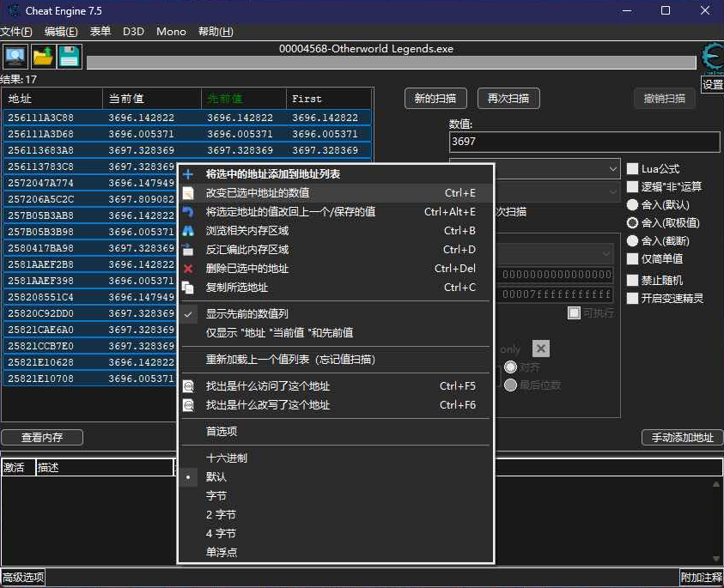Select 字节 display type
This screenshot has width=724, height=588.
pos(336,496)
